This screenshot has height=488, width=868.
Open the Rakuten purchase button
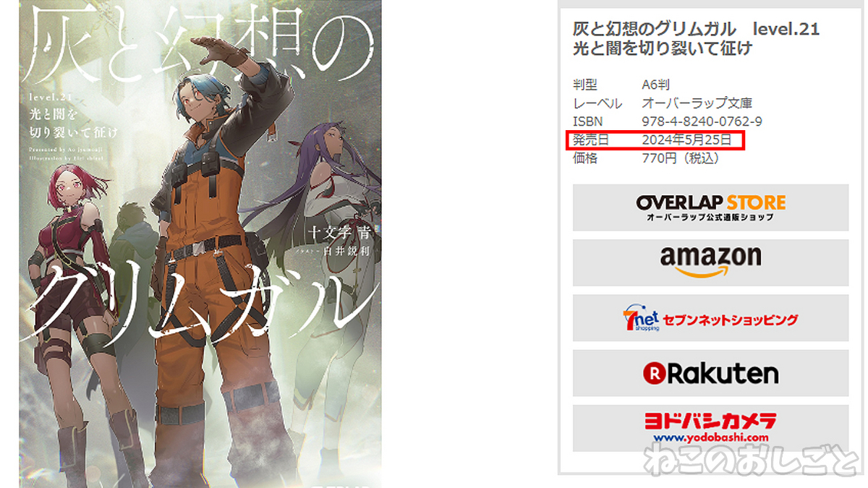point(710,373)
